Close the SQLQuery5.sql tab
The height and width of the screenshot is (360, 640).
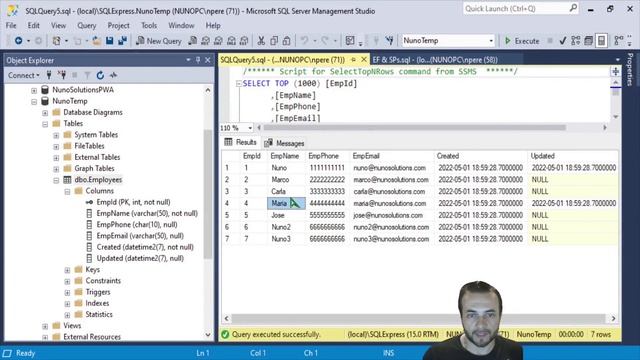[364, 60]
